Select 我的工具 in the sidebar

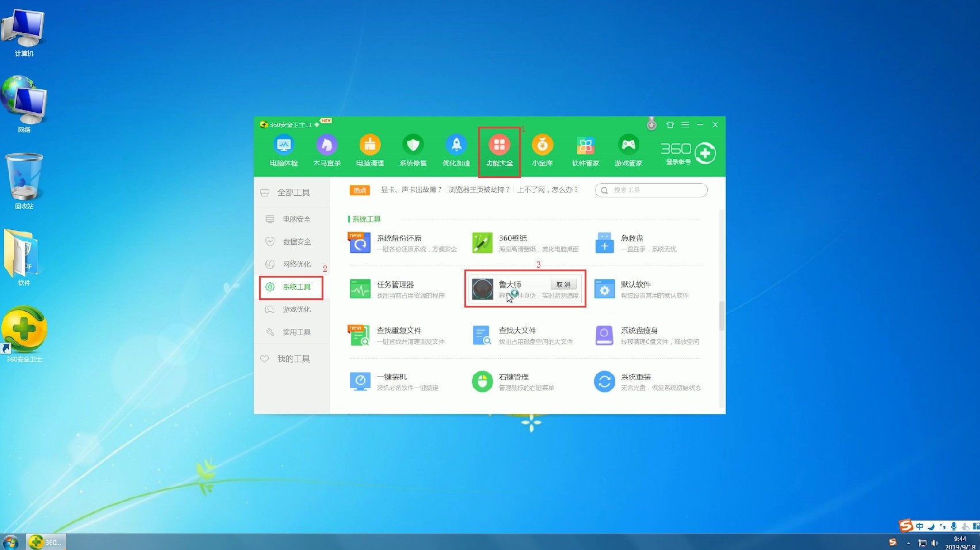pos(293,359)
